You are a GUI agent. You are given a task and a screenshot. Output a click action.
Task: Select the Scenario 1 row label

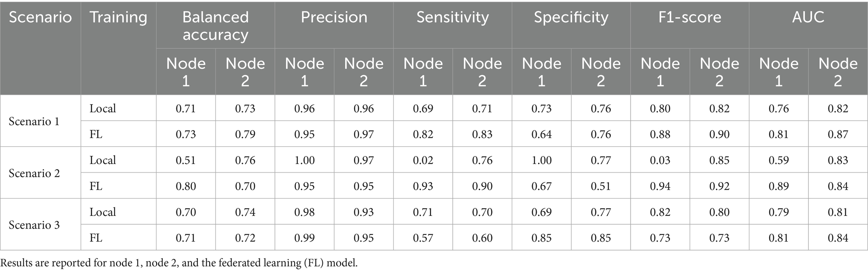(x=34, y=121)
